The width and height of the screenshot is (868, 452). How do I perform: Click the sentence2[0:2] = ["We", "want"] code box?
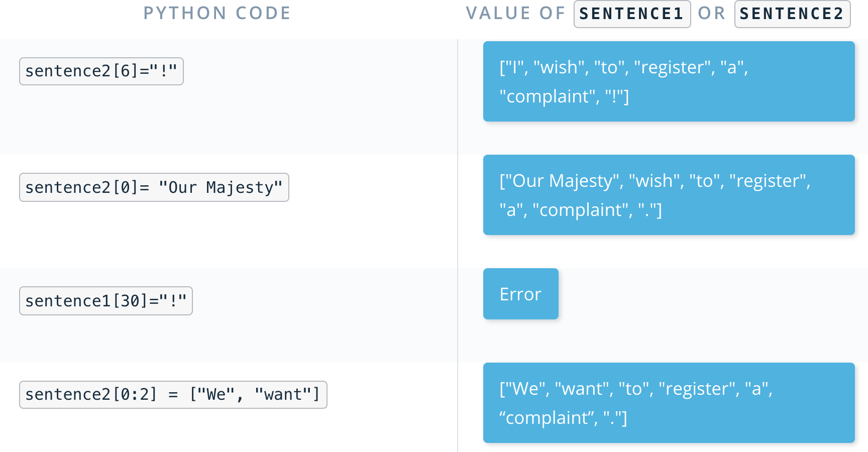tap(173, 395)
